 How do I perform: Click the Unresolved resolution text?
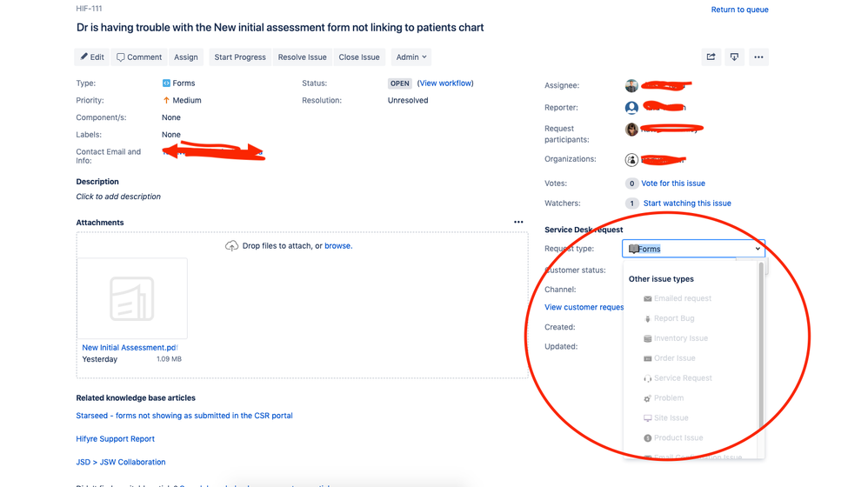408,100
